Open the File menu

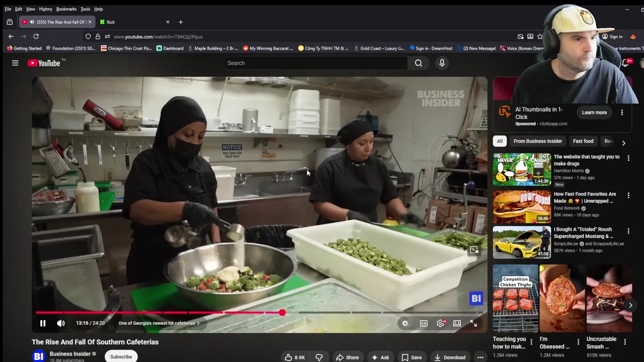coord(8,9)
